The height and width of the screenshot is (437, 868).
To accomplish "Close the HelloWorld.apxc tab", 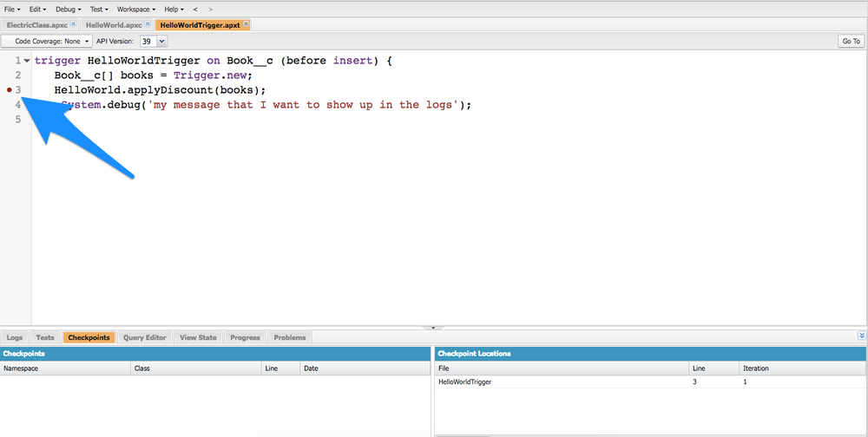I will (148, 24).
